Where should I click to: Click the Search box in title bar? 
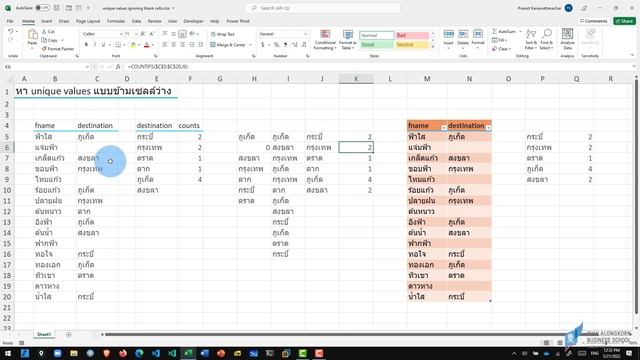(x=322, y=8)
